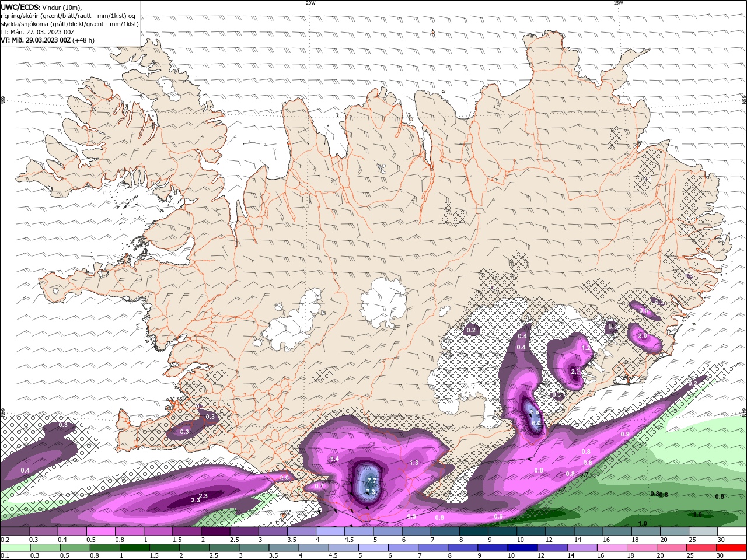Image resolution: width=747 pixels, height=560 pixels.
Task: Choose the snow legend swatch between 0.2 and 0.3
Action: tap(15, 531)
